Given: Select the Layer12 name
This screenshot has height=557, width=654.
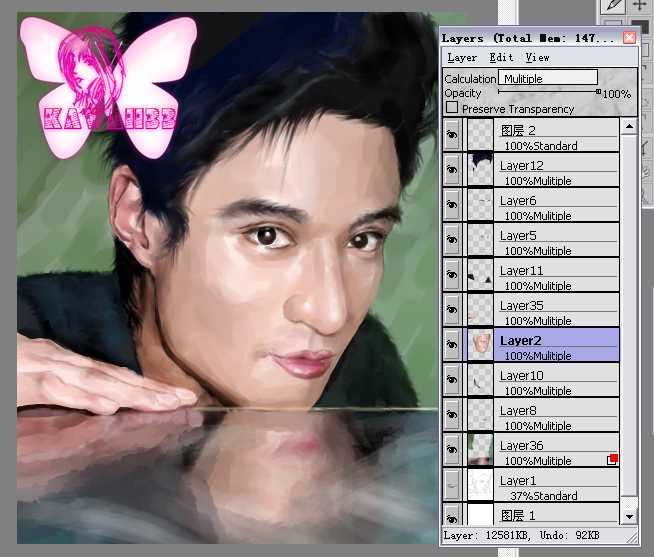Looking at the screenshot, I should coord(522,166).
